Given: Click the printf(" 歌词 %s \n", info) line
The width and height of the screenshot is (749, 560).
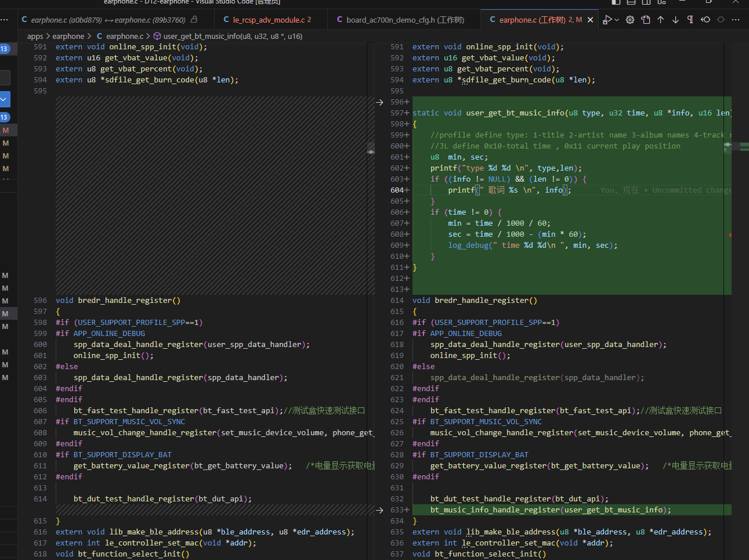Looking at the screenshot, I should 509,190.
